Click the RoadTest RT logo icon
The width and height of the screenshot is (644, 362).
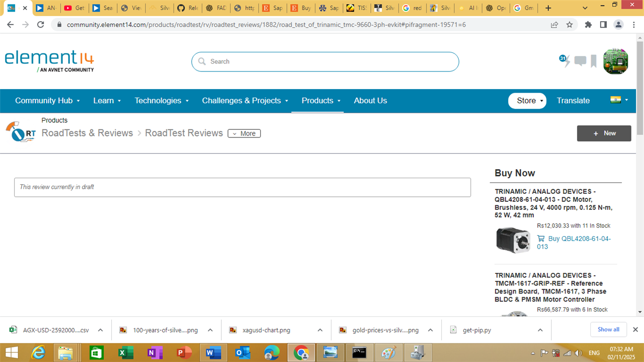tap(21, 132)
